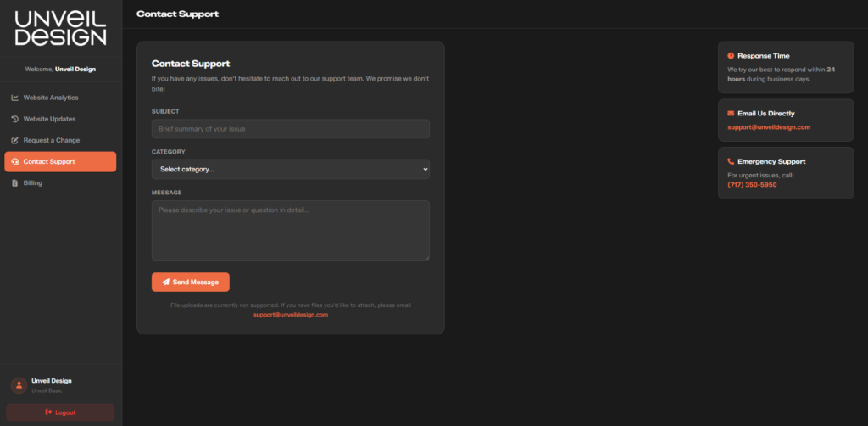Click the paper plane icon on Send Message
The image size is (868, 426).
[x=165, y=282]
